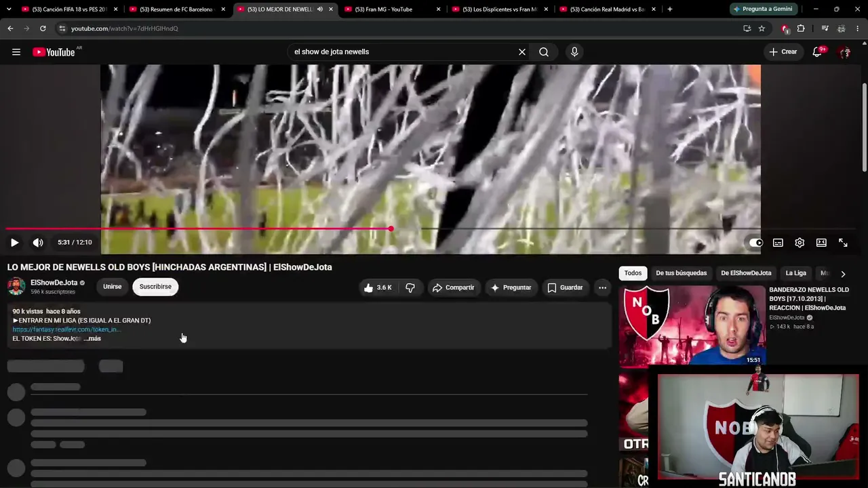Screen dimensions: 868x488
Task: Show more filter chips with arrow
Action: 843,274
